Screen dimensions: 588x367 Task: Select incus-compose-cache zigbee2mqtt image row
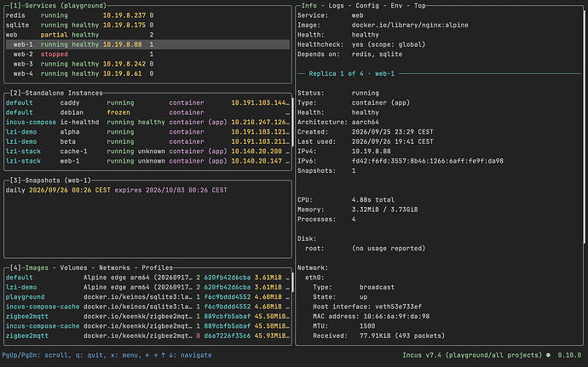click(147, 326)
